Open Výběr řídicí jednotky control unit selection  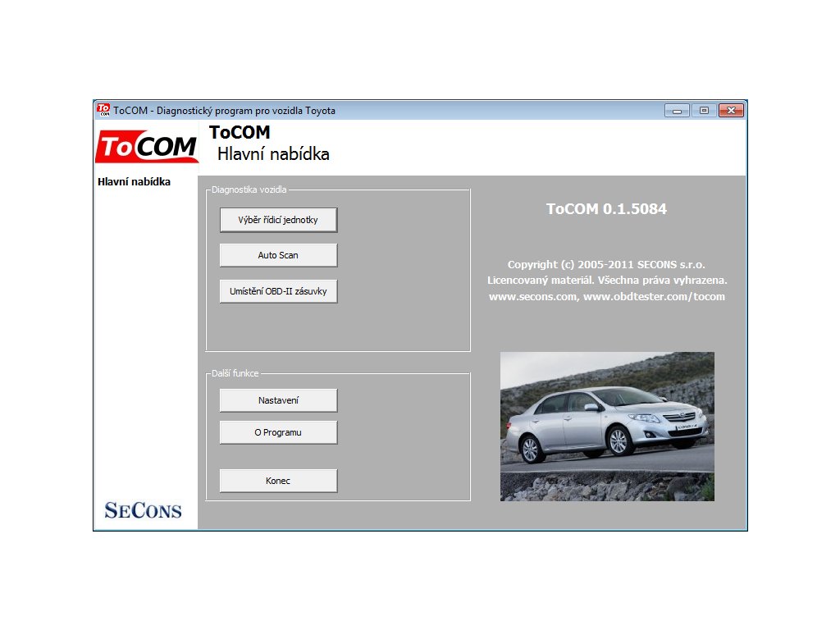(278, 220)
